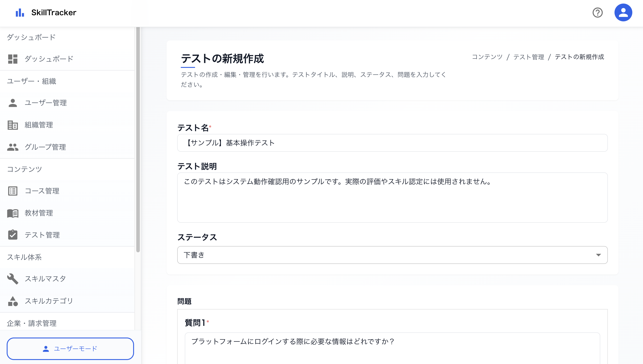
Task: Click コンテンツ breadcrumb link
Action: pyautogui.click(x=487, y=57)
